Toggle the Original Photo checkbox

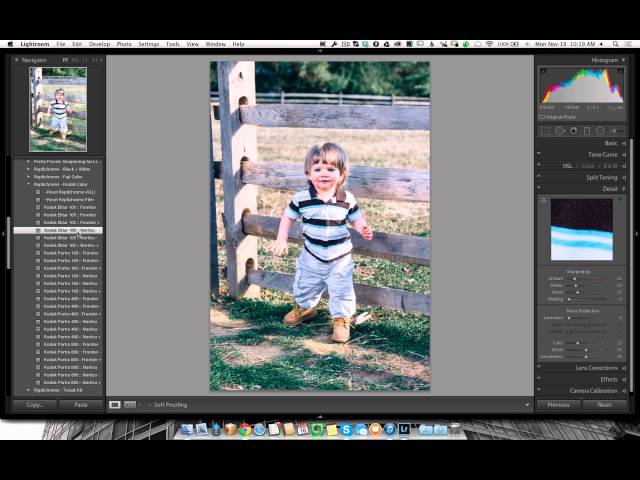click(x=542, y=117)
